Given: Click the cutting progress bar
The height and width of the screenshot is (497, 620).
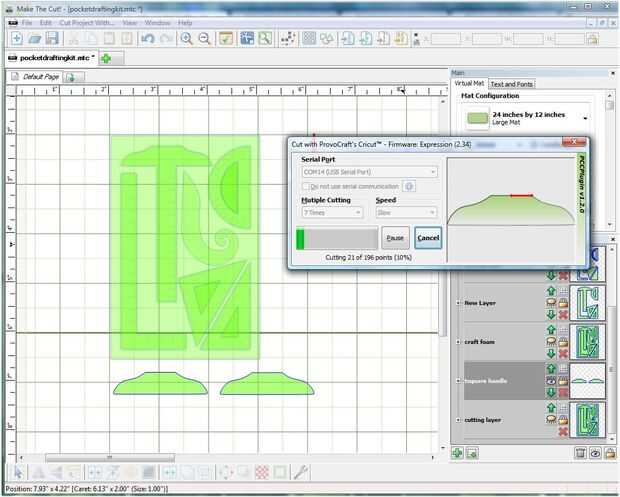Looking at the screenshot, I should (337, 238).
